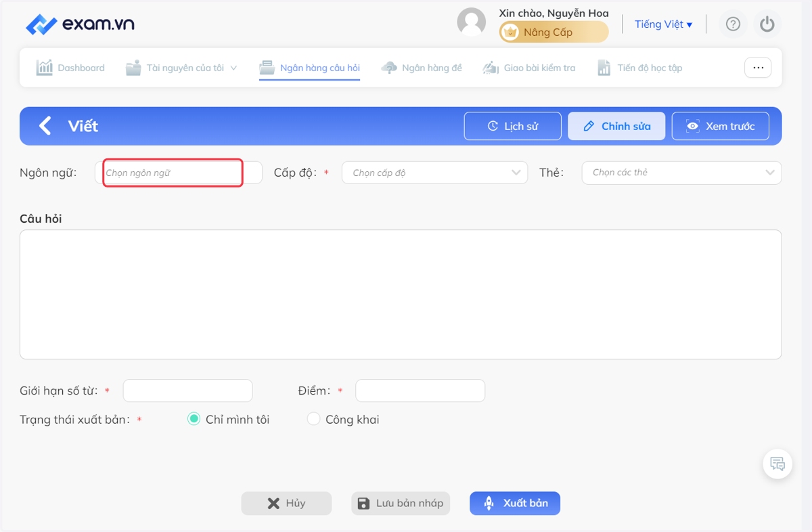Open the Chọn ngôn ngữ dropdown
812x532 pixels.
(x=178, y=173)
